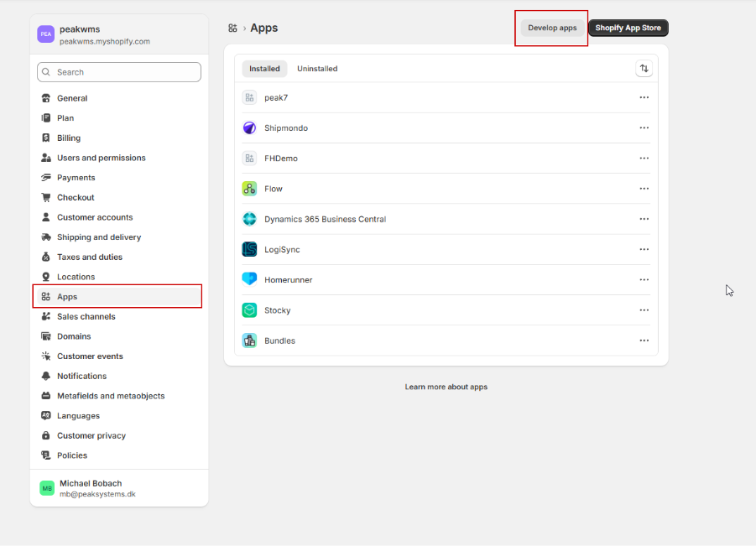Select the peak7 app name
The image size is (756, 546).
click(276, 98)
